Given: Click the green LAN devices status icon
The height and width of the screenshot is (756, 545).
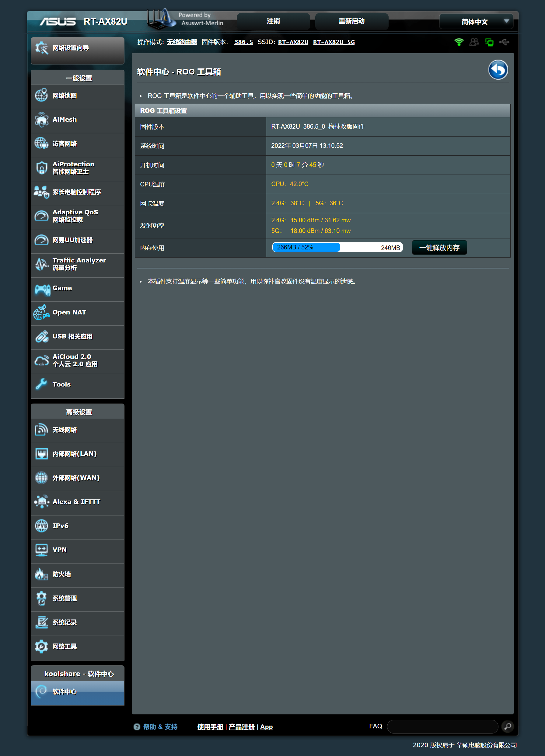Looking at the screenshot, I should click(489, 42).
